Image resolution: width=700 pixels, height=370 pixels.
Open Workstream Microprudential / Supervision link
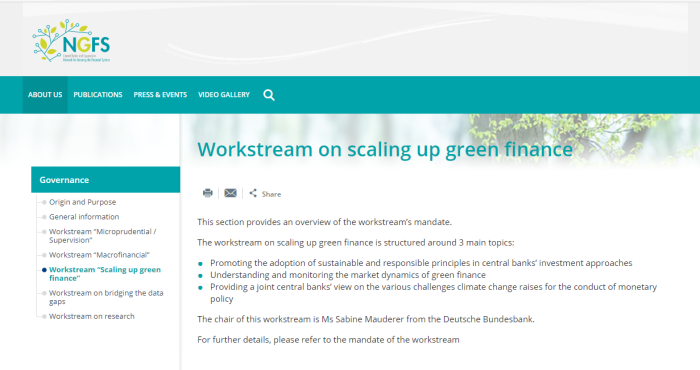pyautogui.click(x=103, y=236)
